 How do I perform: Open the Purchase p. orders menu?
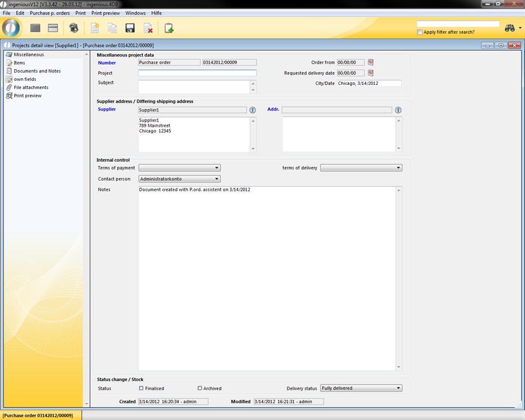(50, 13)
